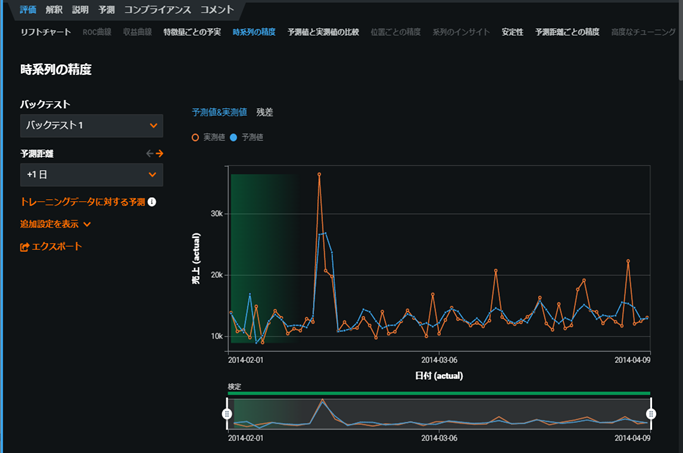Click the info icon beside training data prediction

[x=152, y=202]
